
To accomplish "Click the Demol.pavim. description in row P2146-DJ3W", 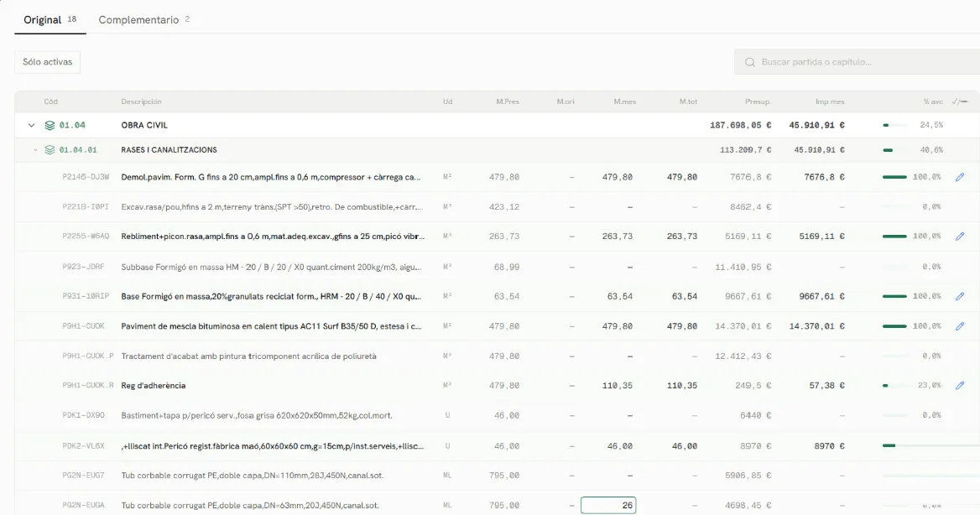I will (271, 177).
